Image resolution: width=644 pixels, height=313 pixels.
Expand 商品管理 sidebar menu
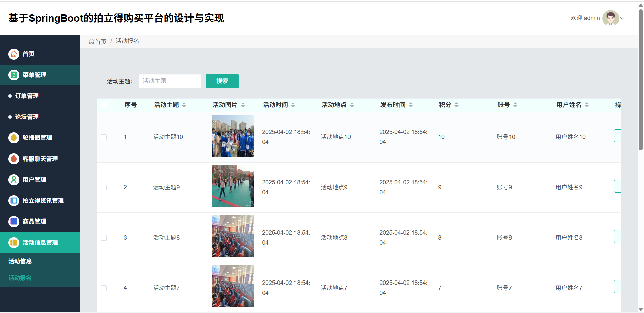click(40, 222)
